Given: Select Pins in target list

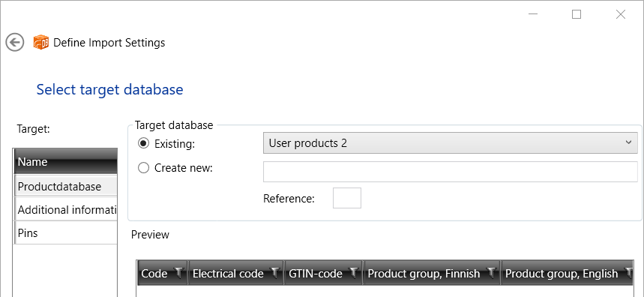Looking at the screenshot, I should [66, 233].
